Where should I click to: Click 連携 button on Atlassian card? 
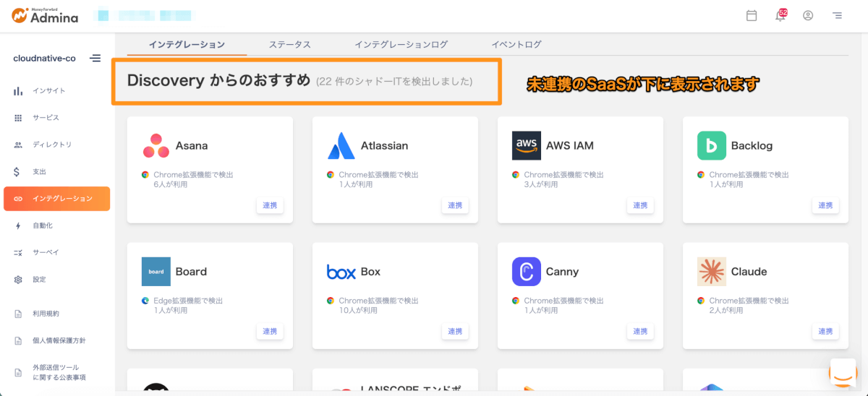[x=455, y=205]
